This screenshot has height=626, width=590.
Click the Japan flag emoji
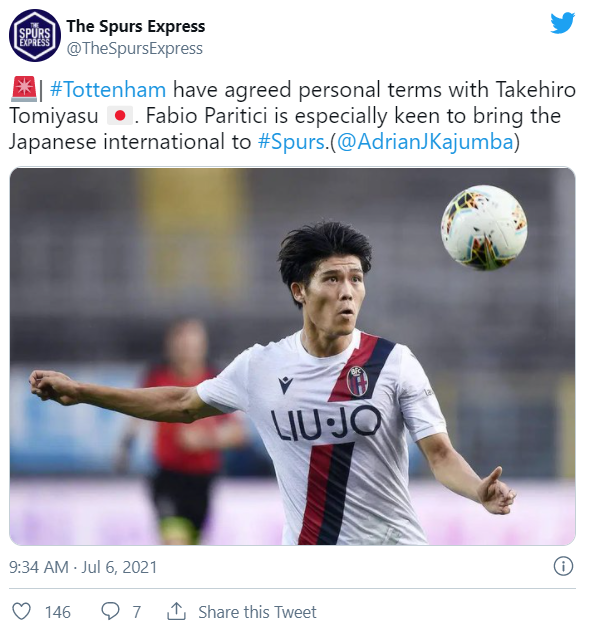point(120,116)
